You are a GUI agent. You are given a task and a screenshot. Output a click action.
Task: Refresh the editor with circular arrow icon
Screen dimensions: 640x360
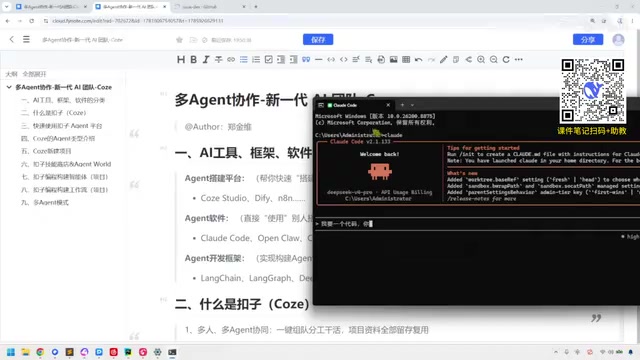[x=506, y=60]
